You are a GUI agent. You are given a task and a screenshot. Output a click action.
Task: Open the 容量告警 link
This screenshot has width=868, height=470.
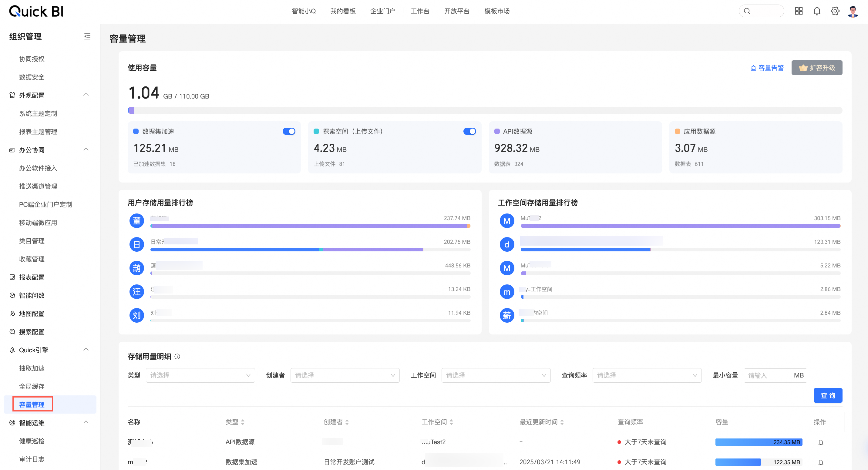coord(767,68)
